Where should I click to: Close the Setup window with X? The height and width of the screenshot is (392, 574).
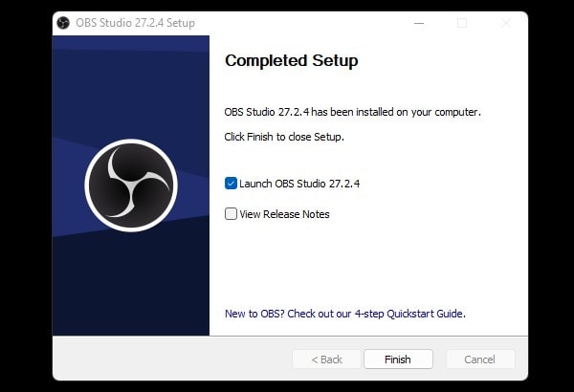[x=505, y=24]
